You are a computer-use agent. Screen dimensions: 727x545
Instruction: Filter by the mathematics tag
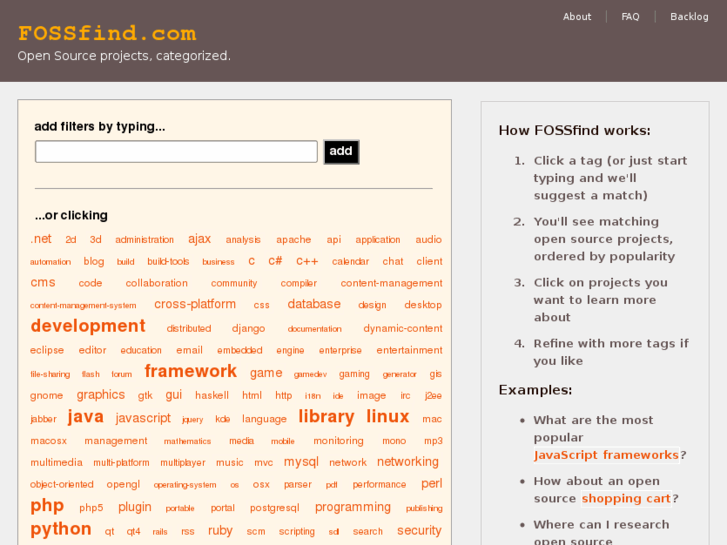[x=187, y=442]
